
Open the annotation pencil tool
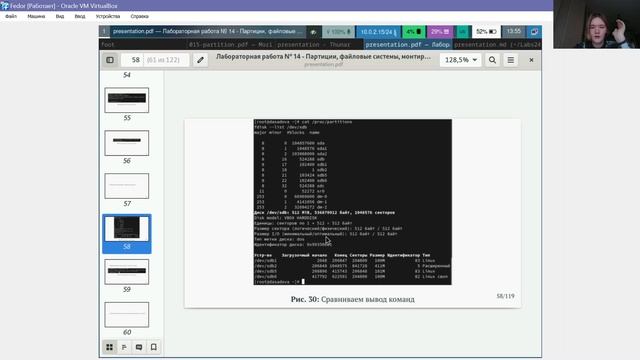tap(200, 60)
